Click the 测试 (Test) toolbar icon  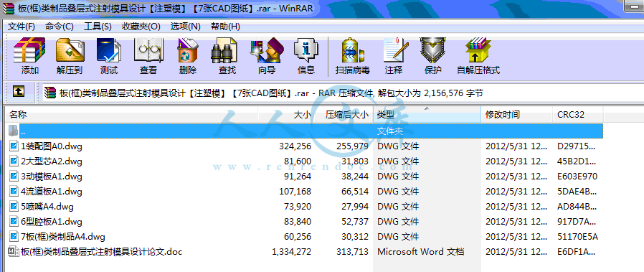click(x=109, y=50)
